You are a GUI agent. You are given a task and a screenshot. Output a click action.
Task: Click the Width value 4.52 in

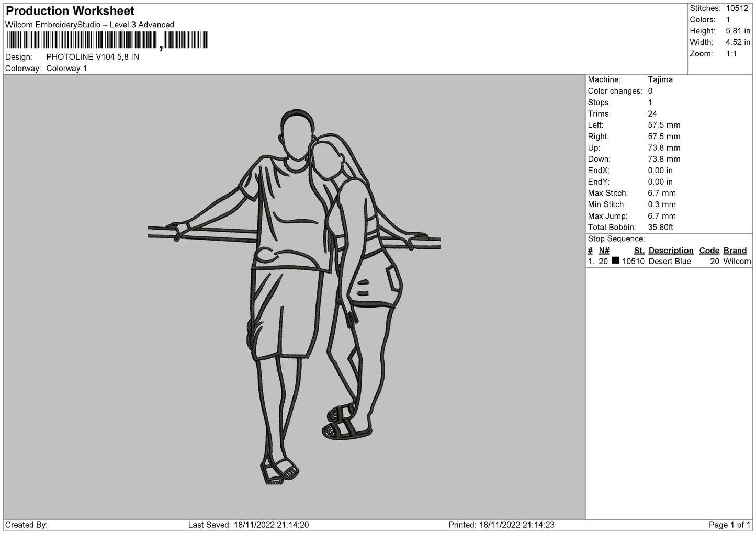[x=738, y=42]
